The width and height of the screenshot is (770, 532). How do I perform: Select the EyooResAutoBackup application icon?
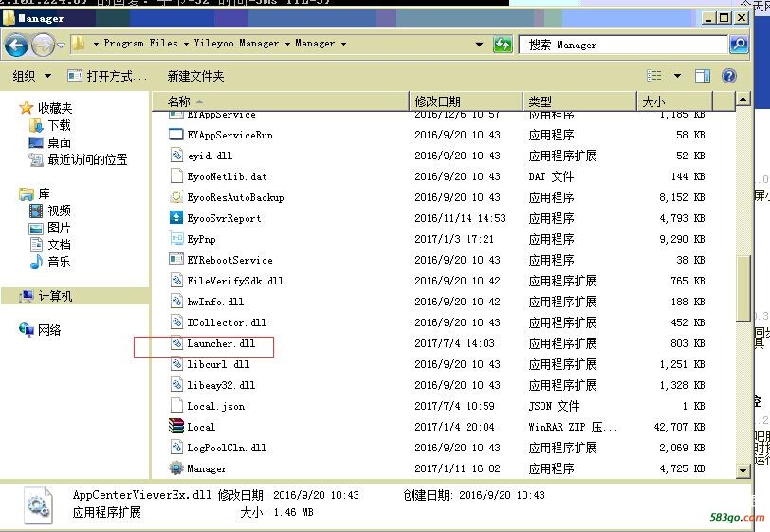(175, 197)
